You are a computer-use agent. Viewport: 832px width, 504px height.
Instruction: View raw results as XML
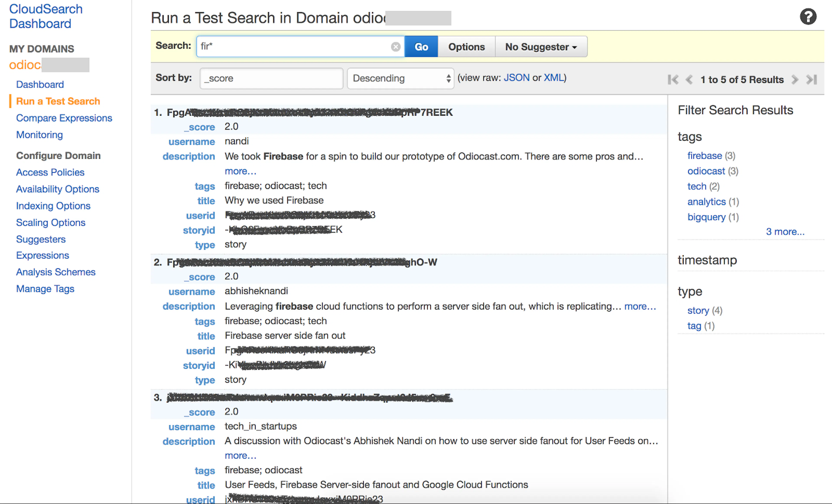coord(553,78)
